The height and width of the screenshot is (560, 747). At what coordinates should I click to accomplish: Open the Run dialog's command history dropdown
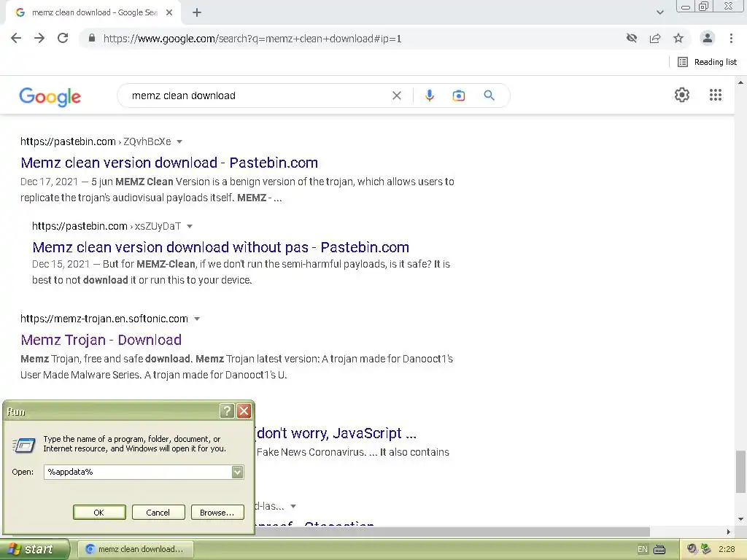(237, 472)
